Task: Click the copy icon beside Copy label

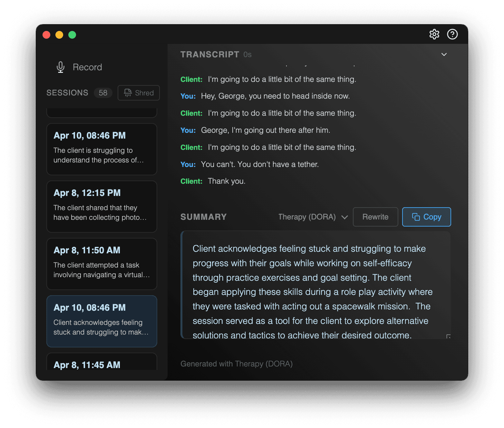Action: [x=416, y=217]
